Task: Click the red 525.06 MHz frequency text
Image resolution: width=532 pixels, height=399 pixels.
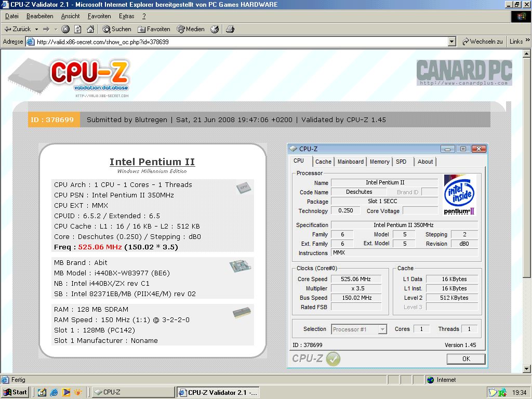Action: pyautogui.click(x=100, y=247)
